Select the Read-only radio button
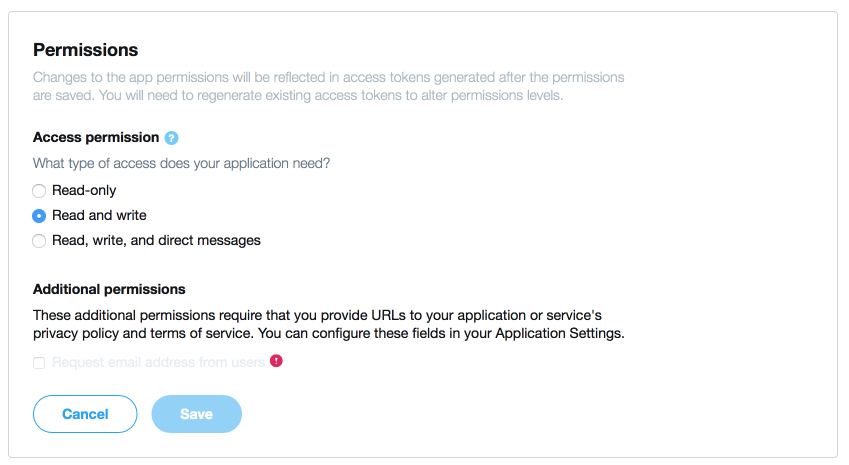849x465 pixels. coord(39,191)
